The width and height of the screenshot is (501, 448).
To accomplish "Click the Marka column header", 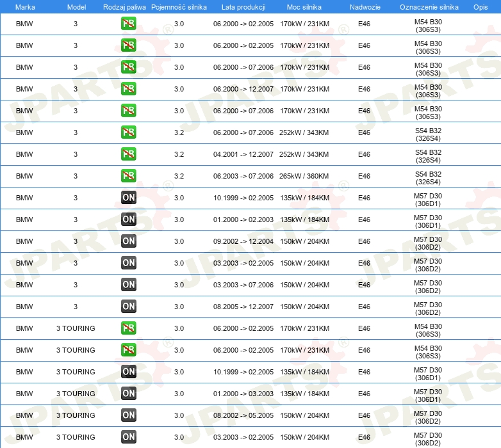I will point(25,7).
